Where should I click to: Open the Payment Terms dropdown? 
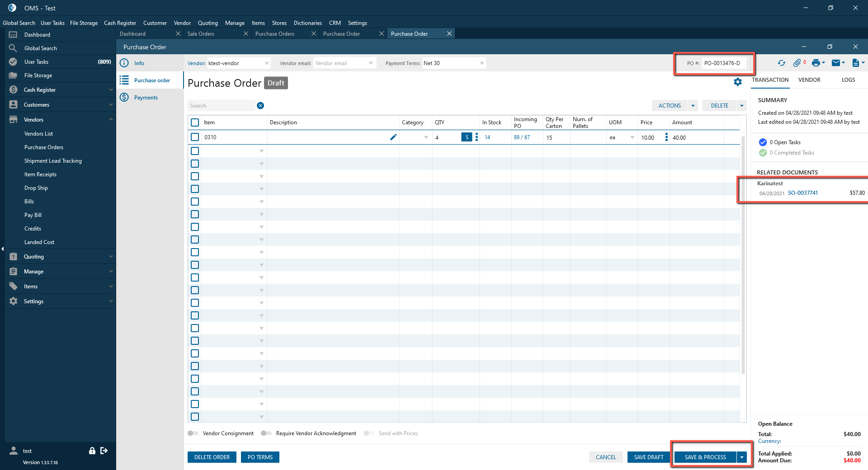point(482,63)
